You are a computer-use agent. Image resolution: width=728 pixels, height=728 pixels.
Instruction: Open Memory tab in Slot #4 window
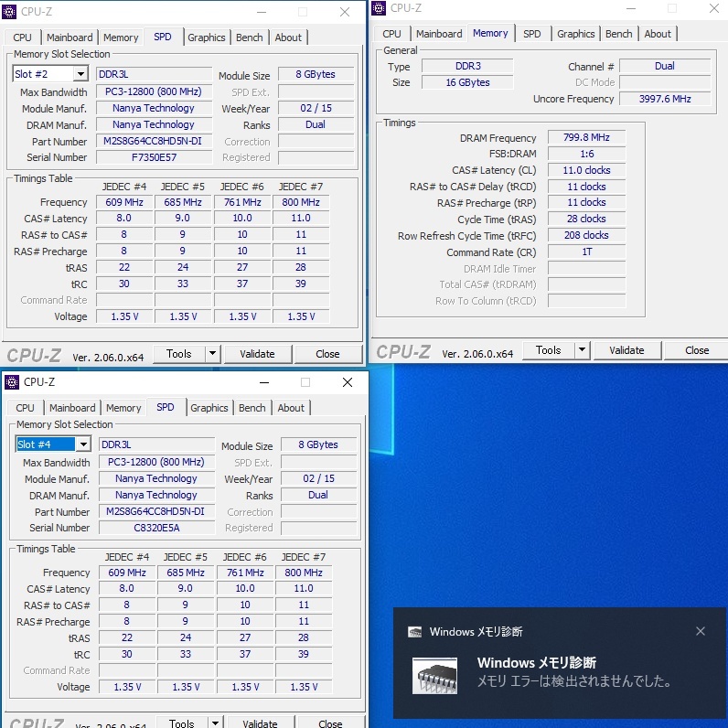coord(123,408)
